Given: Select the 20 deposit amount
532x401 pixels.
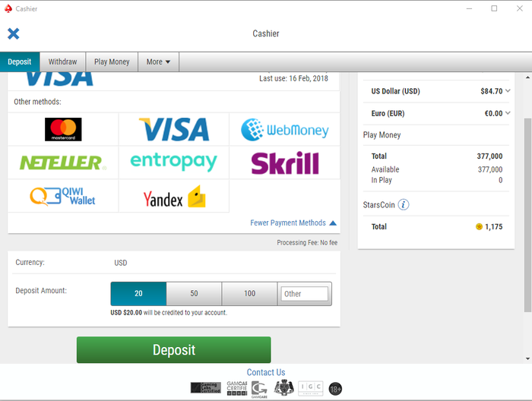Looking at the screenshot, I should pos(138,294).
